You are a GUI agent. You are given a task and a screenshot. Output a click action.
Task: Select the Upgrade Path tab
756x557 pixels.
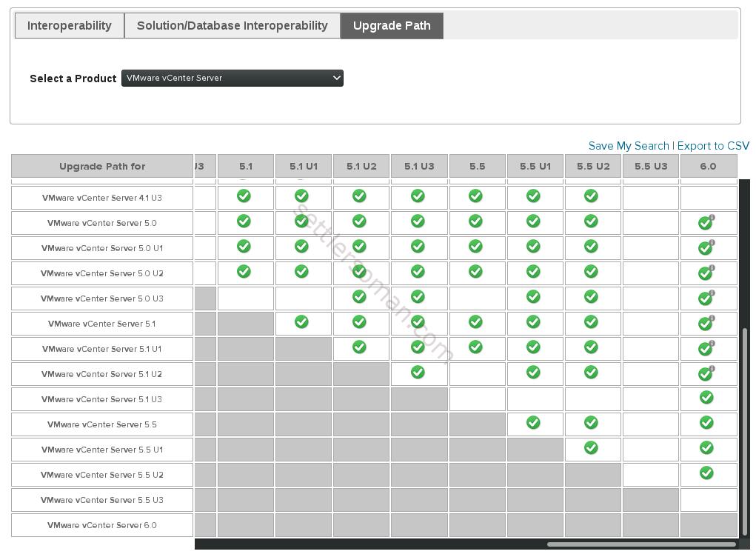(392, 26)
